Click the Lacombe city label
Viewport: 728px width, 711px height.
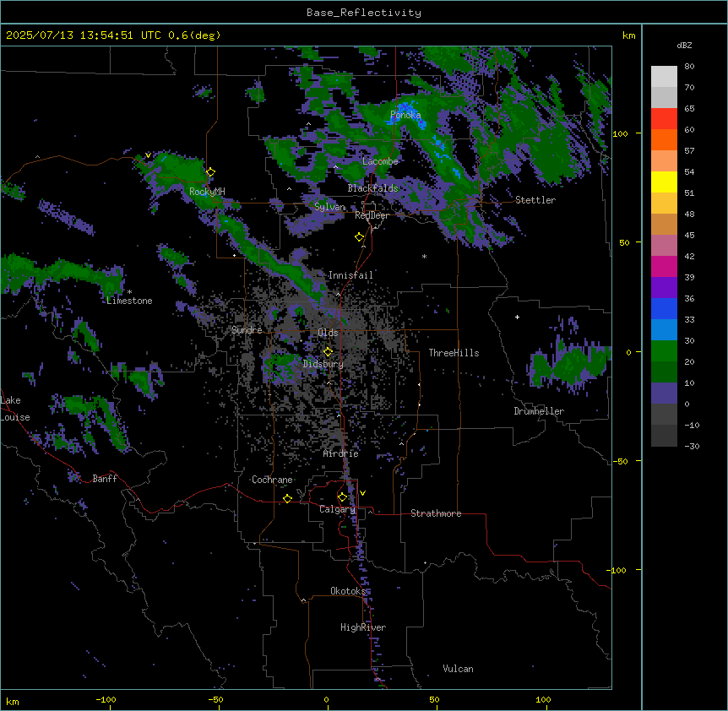coord(380,161)
